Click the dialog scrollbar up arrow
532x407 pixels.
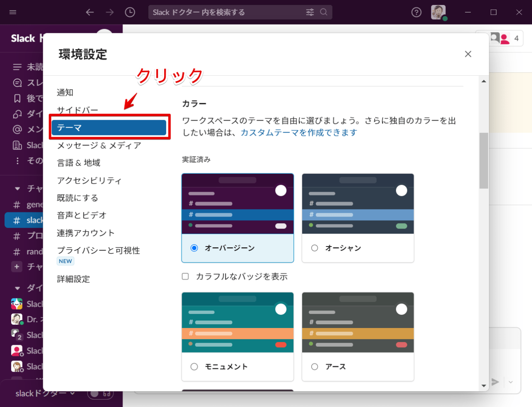click(x=484, y=81)
